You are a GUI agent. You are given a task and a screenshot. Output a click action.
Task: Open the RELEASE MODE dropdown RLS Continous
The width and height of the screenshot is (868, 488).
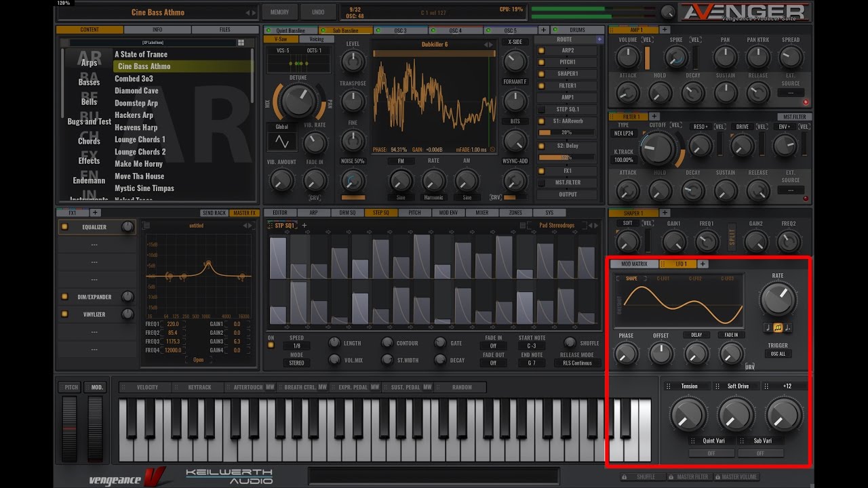coord(577,363)
